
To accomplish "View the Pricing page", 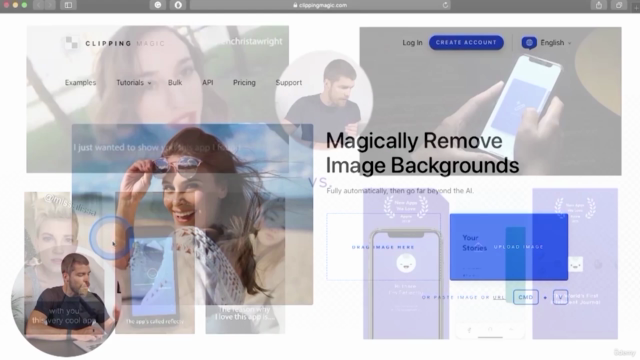I will pos(244,82).
